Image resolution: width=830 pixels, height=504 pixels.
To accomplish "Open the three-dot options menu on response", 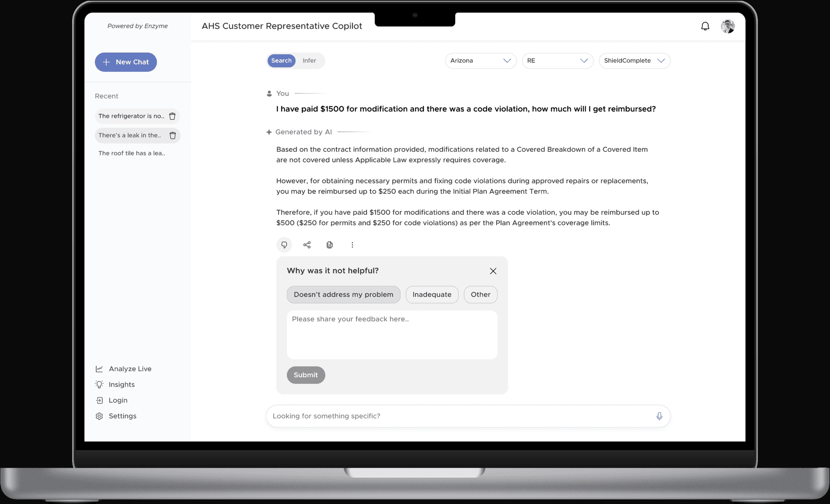I will point(352,245).
